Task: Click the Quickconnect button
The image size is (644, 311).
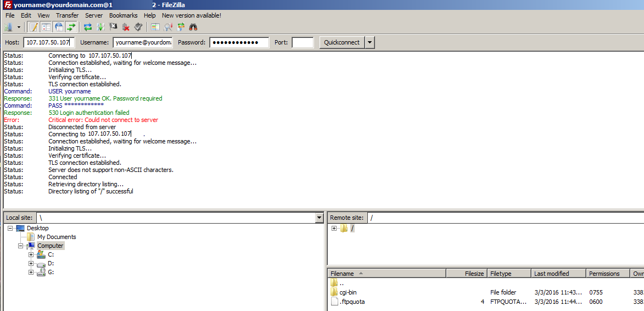Action: tap(341, 42)
